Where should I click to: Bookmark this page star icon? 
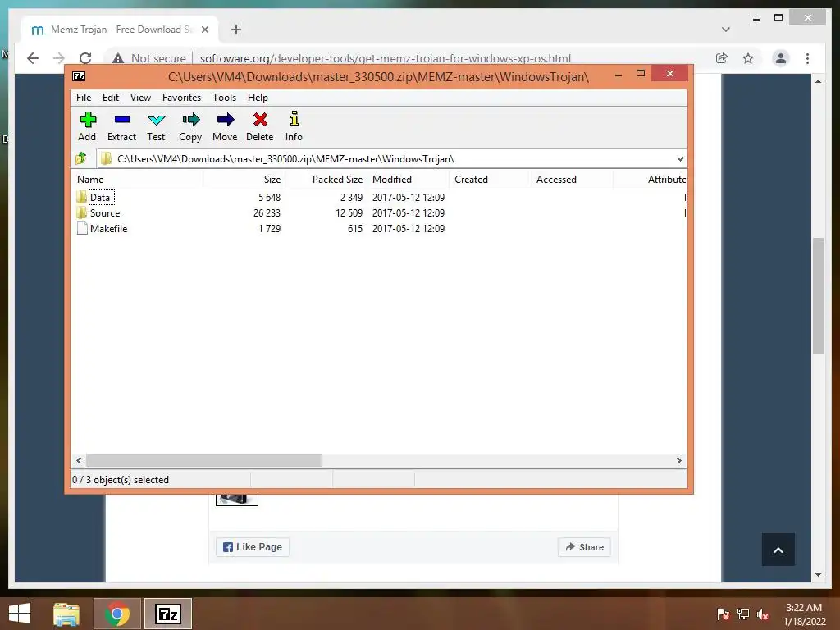[x=748, y=58]
